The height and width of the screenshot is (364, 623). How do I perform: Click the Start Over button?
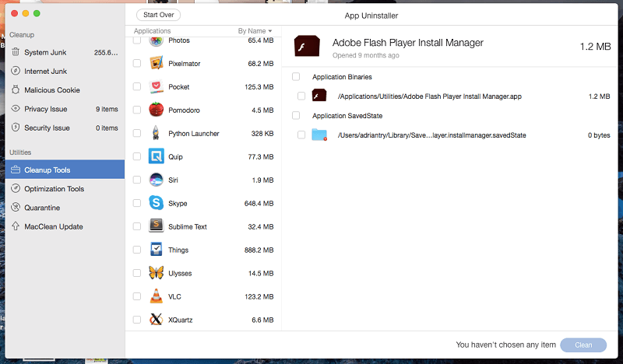[x=159, y=15]
